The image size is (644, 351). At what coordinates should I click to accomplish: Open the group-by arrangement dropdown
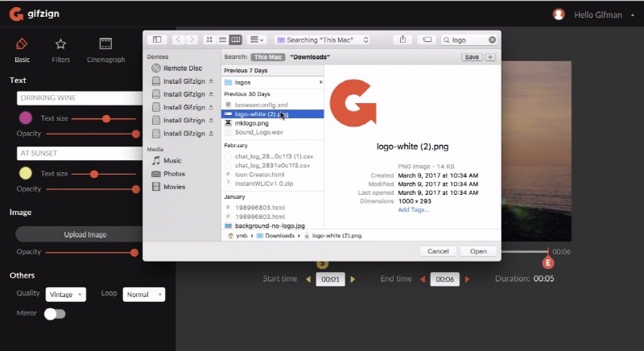[257, 39]
